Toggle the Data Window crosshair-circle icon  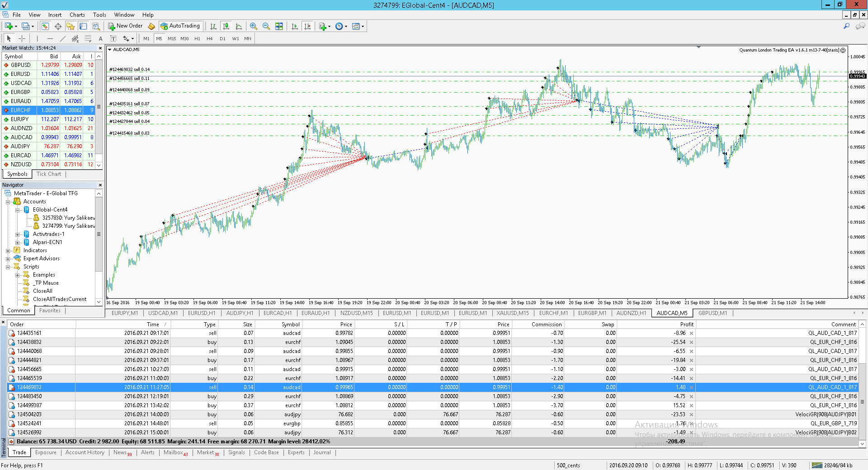click(58, 26)
